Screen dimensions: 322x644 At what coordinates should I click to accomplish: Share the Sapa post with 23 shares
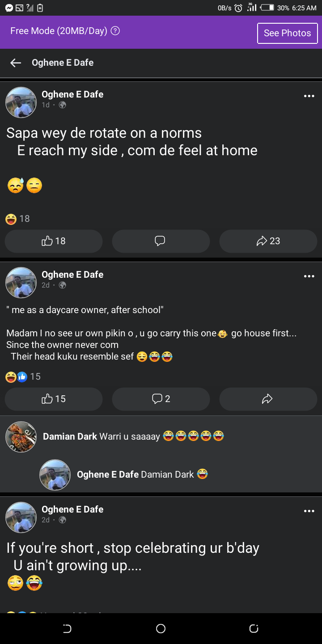pos(268,241)
